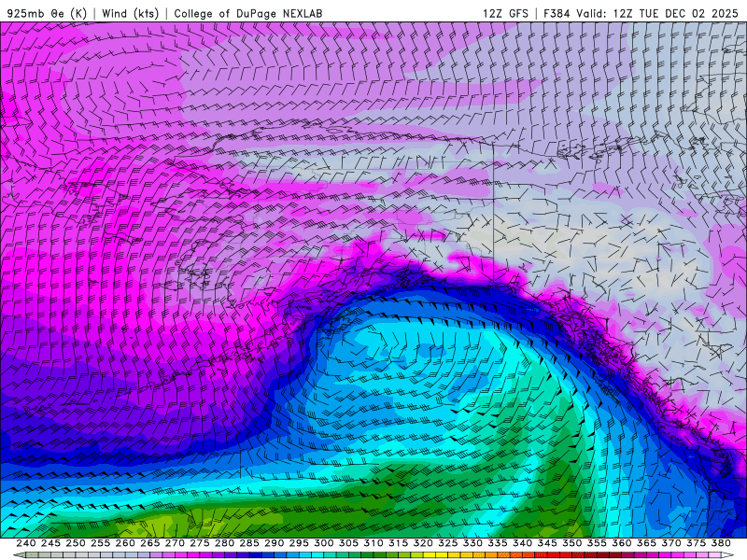Screen dimensions: 747x560
Task: Click the 280 value on the color scale
Action: [x=224, y=543]
